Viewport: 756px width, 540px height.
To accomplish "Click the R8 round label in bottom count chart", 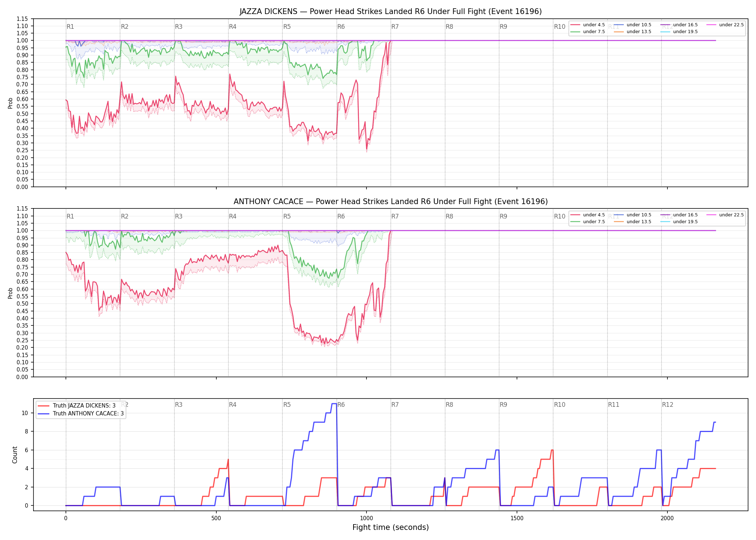I will tap(449, 405).
